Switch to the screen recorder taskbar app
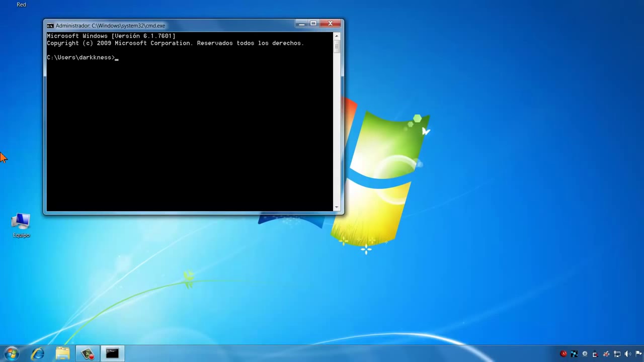644x362 pixels. click(x=88, y=353)
